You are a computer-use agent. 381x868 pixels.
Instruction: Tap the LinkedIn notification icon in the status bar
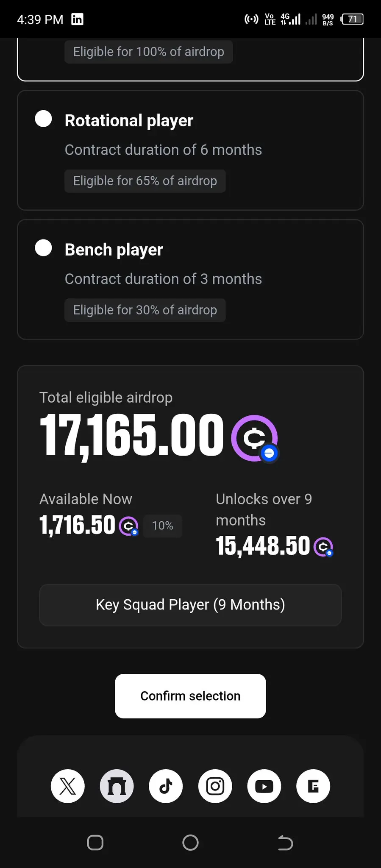point(77,19)
